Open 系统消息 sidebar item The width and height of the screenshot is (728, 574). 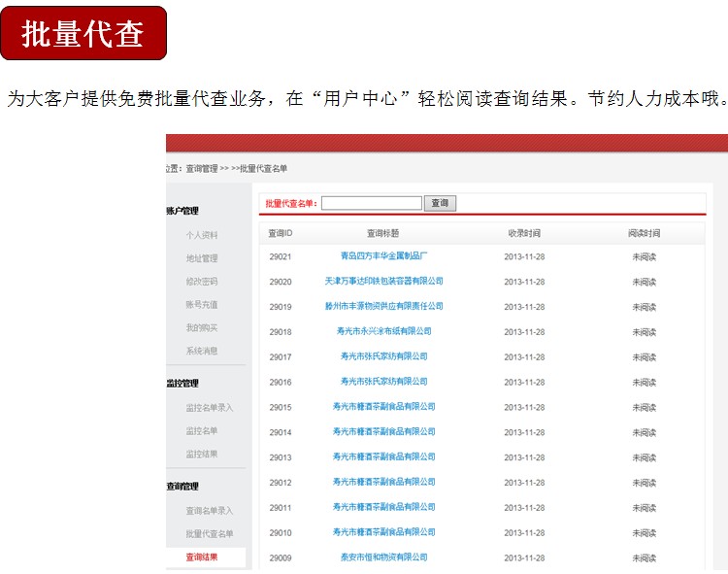point(202,351)
